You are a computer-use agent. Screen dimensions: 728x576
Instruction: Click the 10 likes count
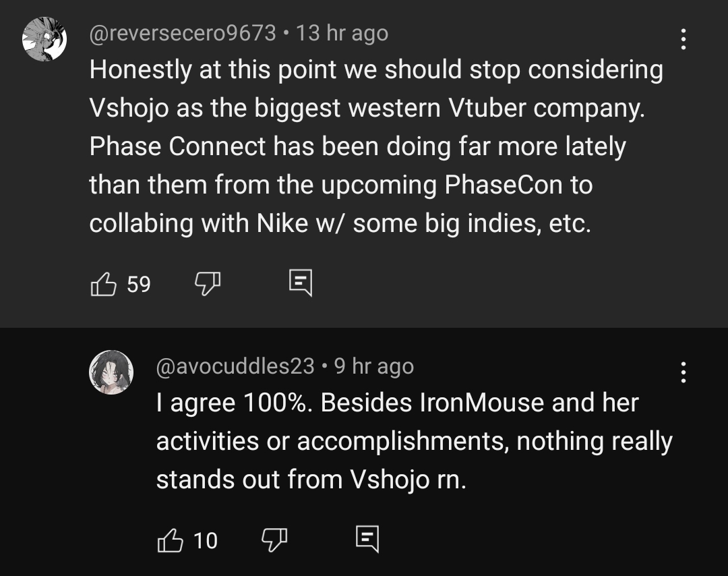206,540
